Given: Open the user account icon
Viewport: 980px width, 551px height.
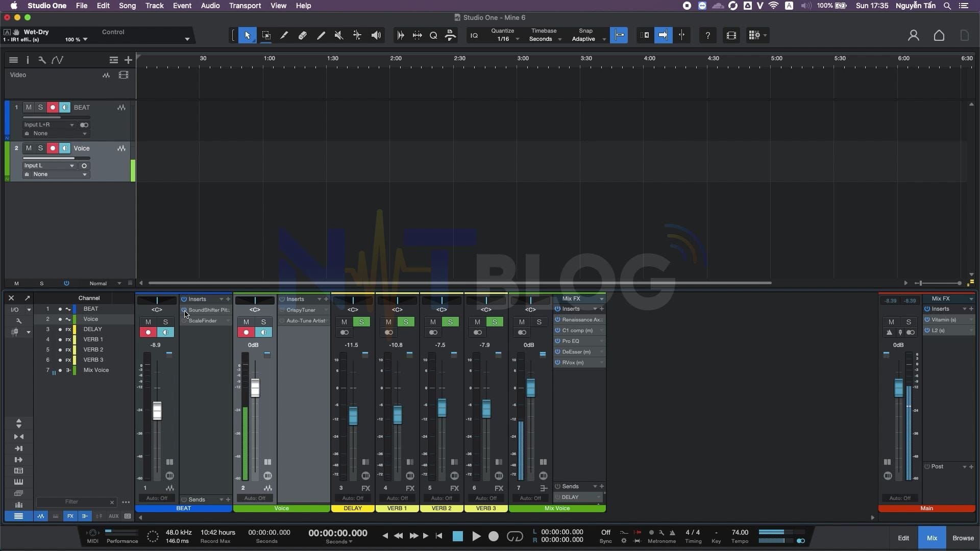Looking at the screenshot, I should (x=914, y=35).
